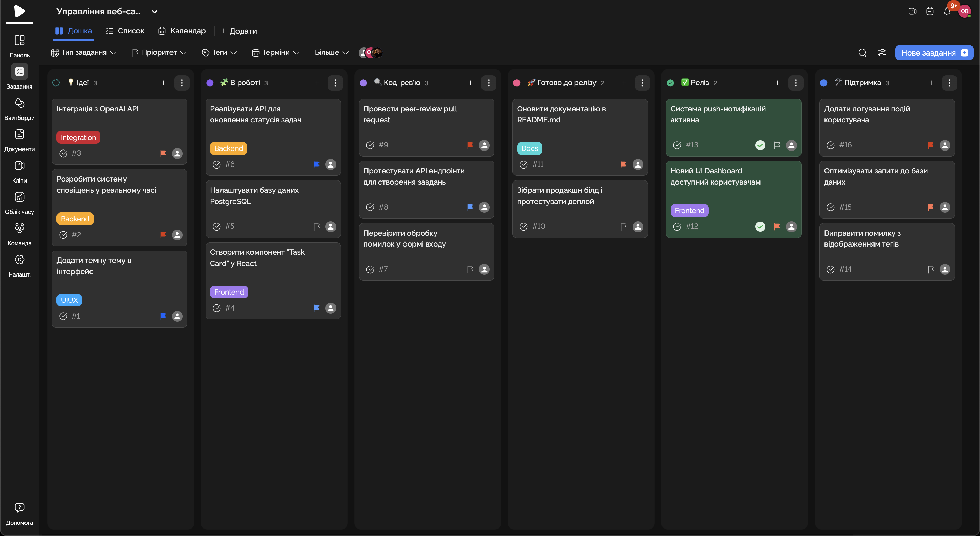Image resolution: width=980 pixels, height=536 pixels.
Task: Uncheck the green completed mark on task #13
Action: pyautogui.click(x=760, y=145)
